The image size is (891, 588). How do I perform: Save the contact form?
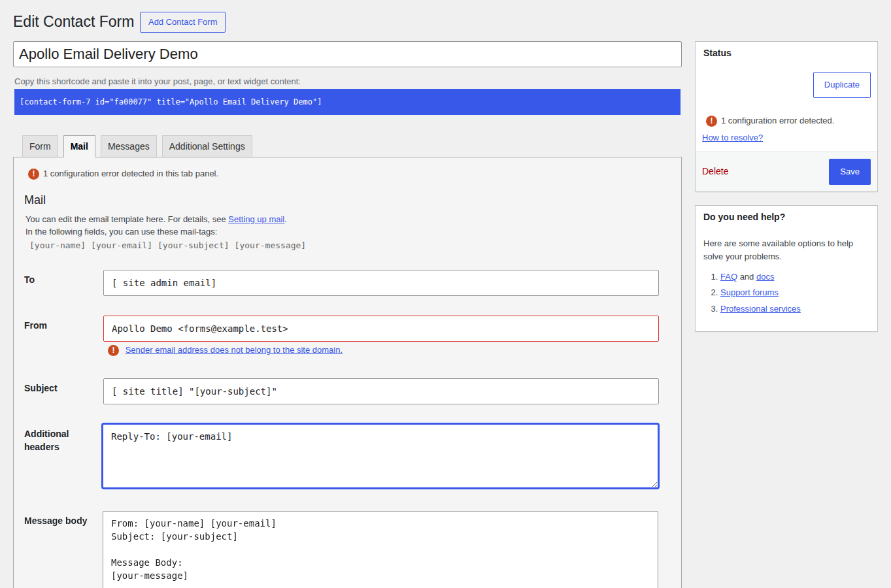pyautogui.click(x=849, y=172)
